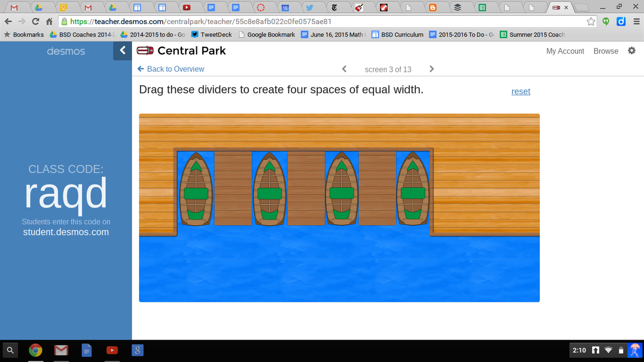Switch to the Buffer stacked-layers tab
The width and height of the screenshot is (644, 362).
(457, 8)
